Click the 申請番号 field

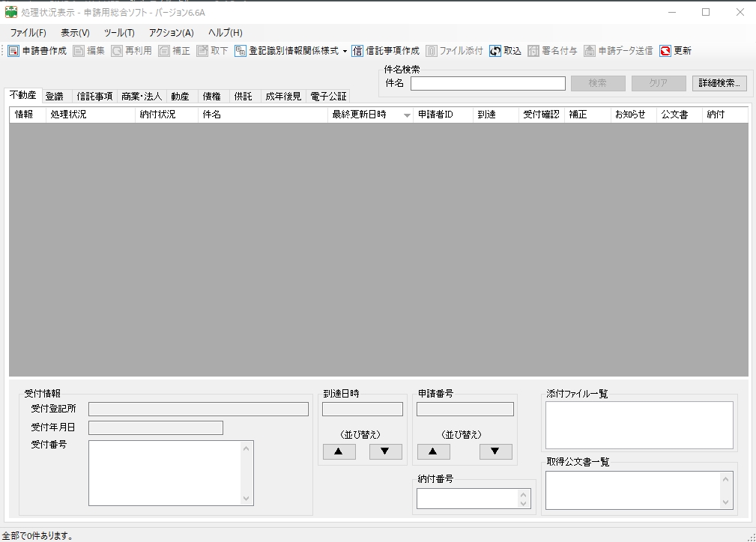[465, 409]
